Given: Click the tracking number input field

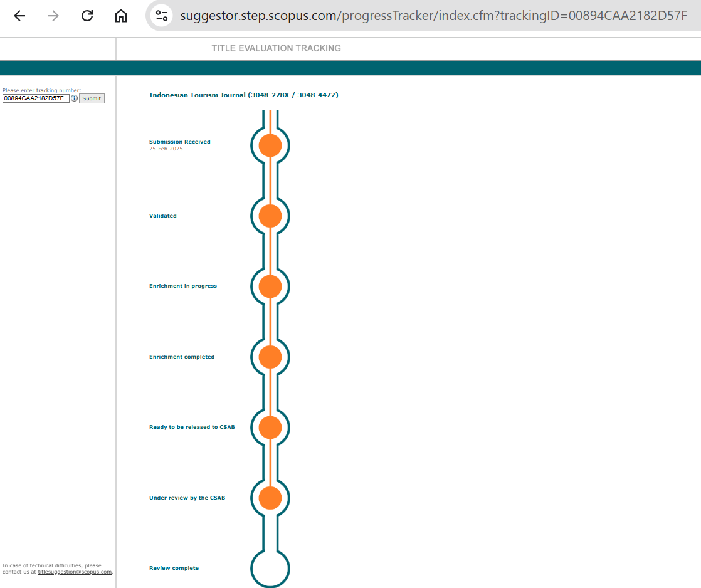Looking at the screenshot, I should click(36, 98).
